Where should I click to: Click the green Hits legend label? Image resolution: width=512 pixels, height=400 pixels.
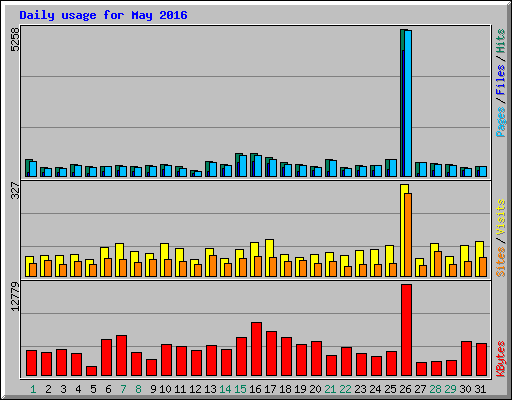tap(501, 41)
